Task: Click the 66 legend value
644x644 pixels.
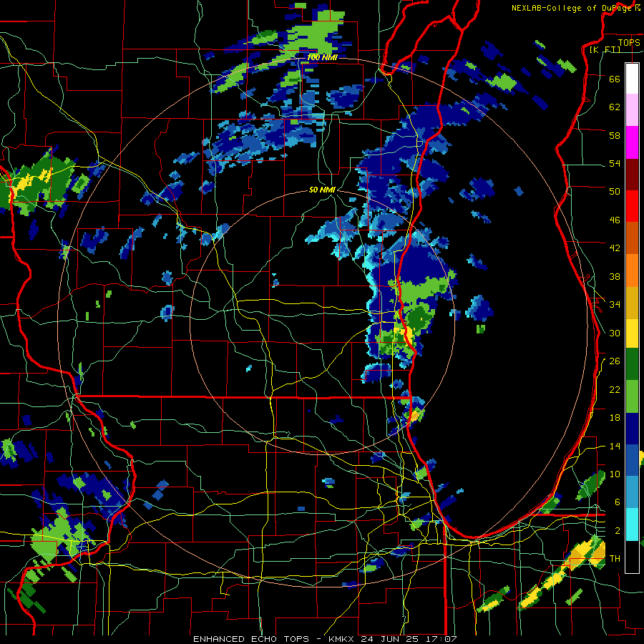Action: click(x=615, y=79)
